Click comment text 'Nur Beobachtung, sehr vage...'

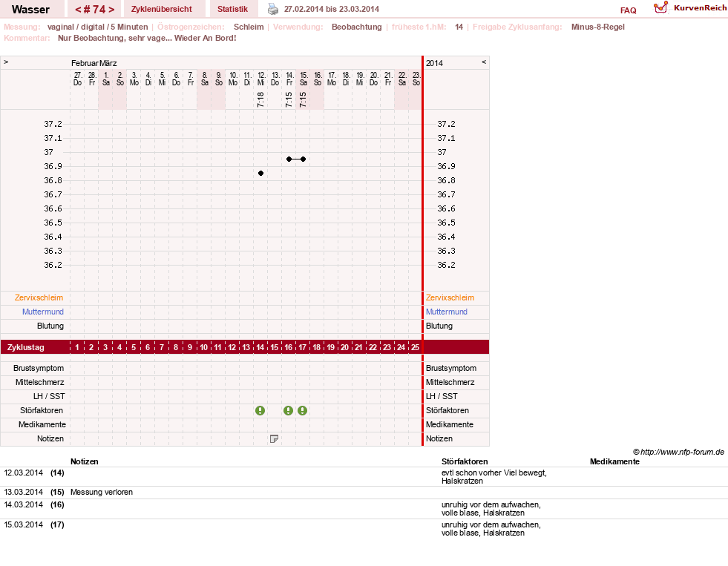click(x=115, y=38)
